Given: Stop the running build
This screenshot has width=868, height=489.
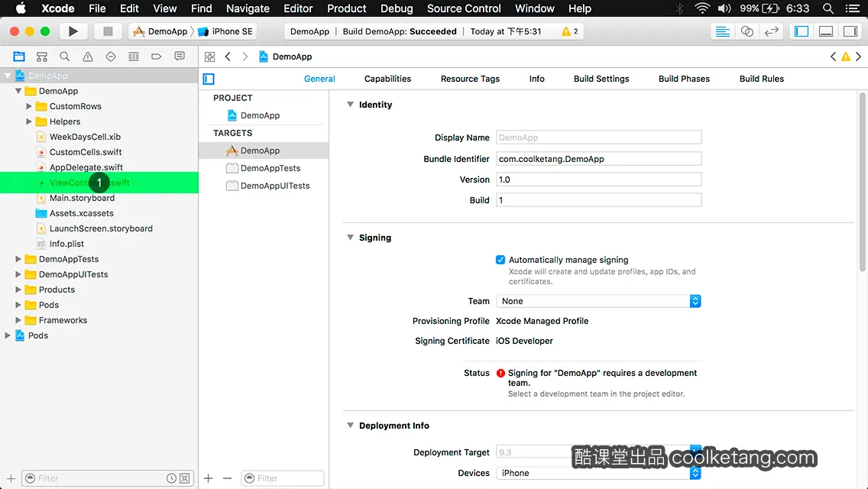Looking at the screenshot, I should tap(108, 31).
